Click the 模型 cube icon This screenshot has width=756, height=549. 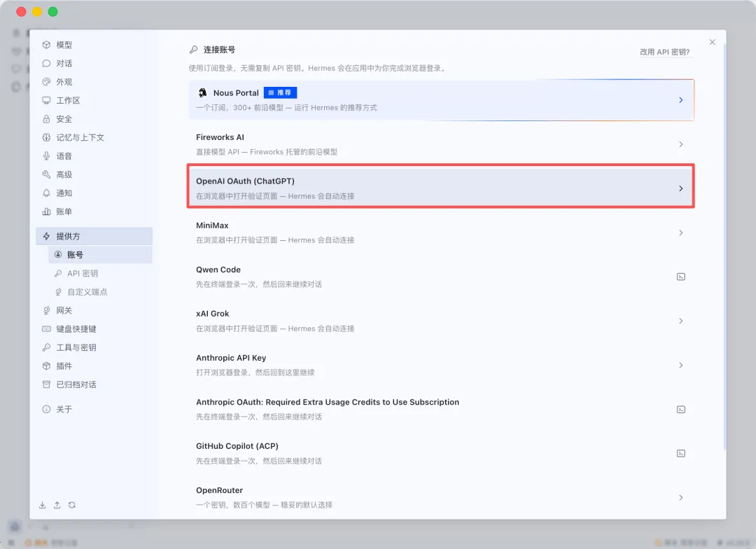tap(46, 45)
